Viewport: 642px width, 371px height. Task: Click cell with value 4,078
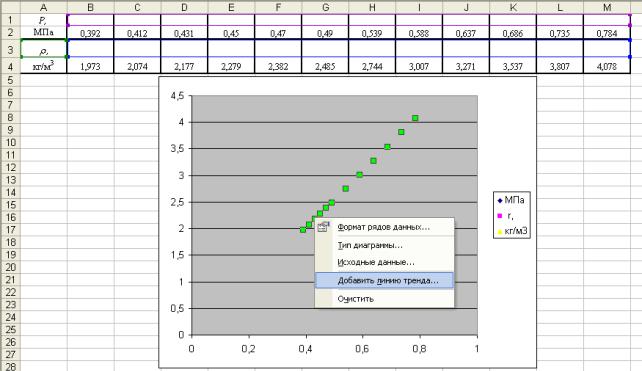tap(607, 66)
